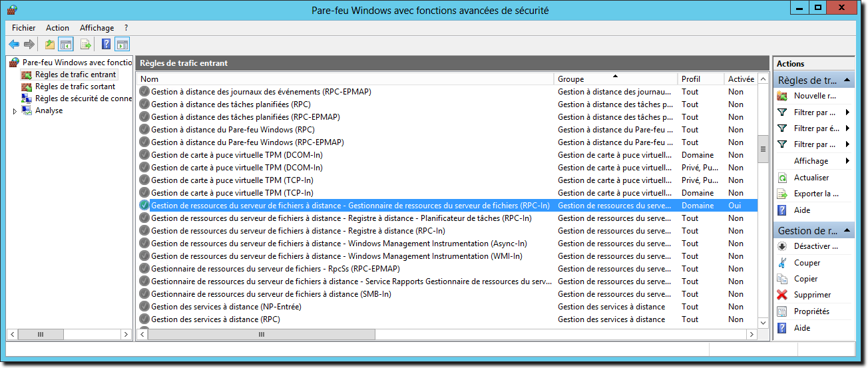Open the Affichage submenu arrow in Actions
The width and height of the screenshot is (868, 368).
coord(847,161)
